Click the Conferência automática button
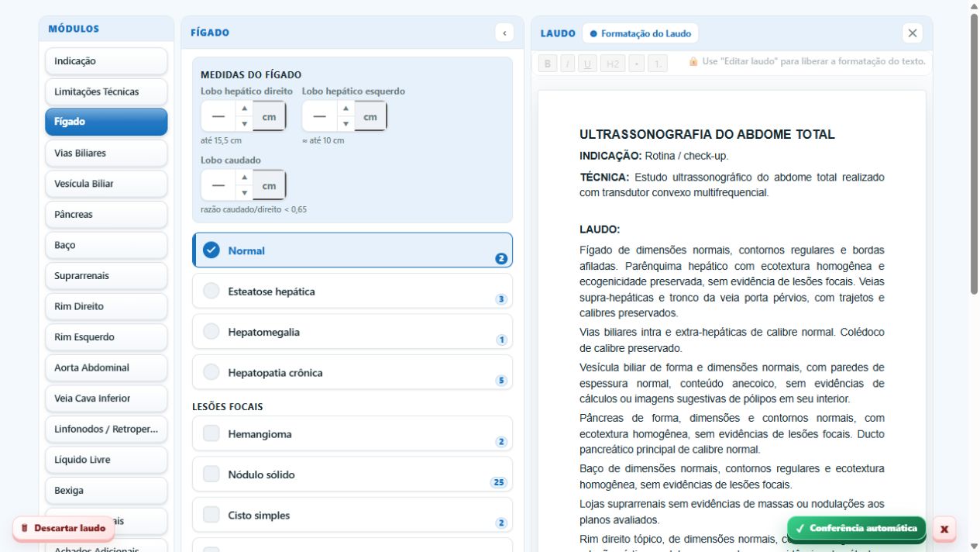Image resolution: width=980 pixels, height=552 pixels. 856,529
